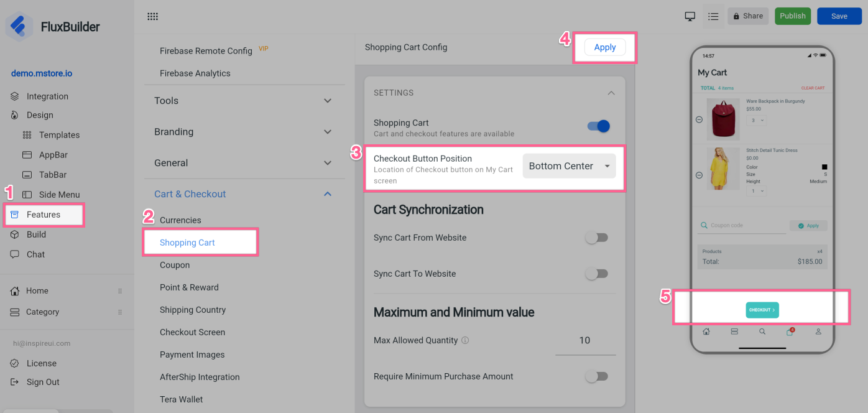Disable the Shopping Cart toggle
The image size is (868, 413).
(598, 126)
